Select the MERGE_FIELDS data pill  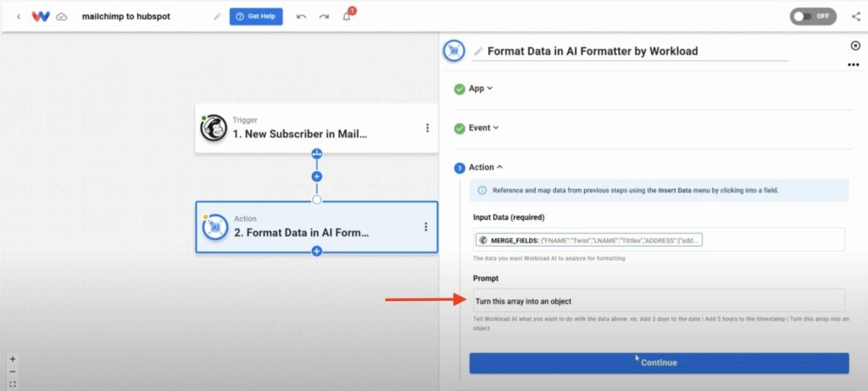pyautogui.click(x=589, y=240)
